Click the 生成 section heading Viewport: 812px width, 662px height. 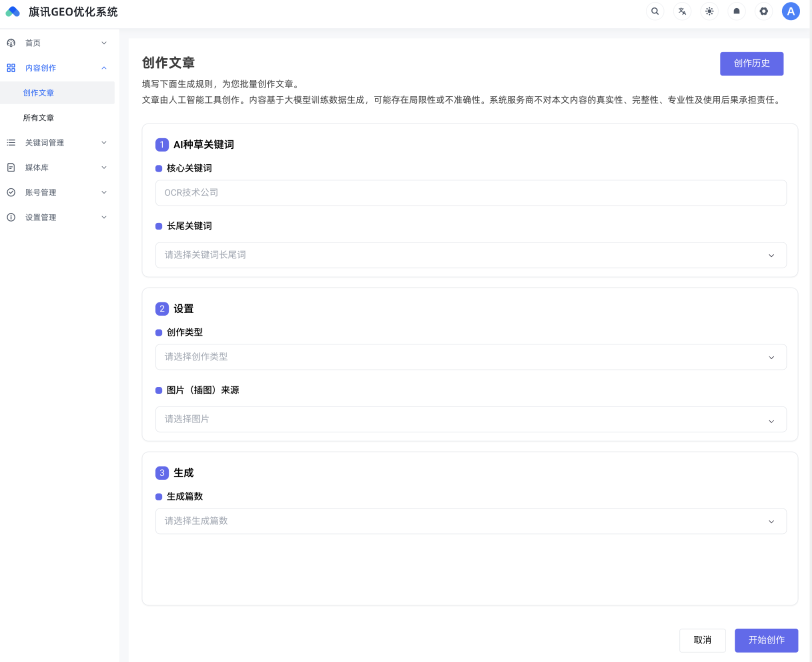(183, 472)
